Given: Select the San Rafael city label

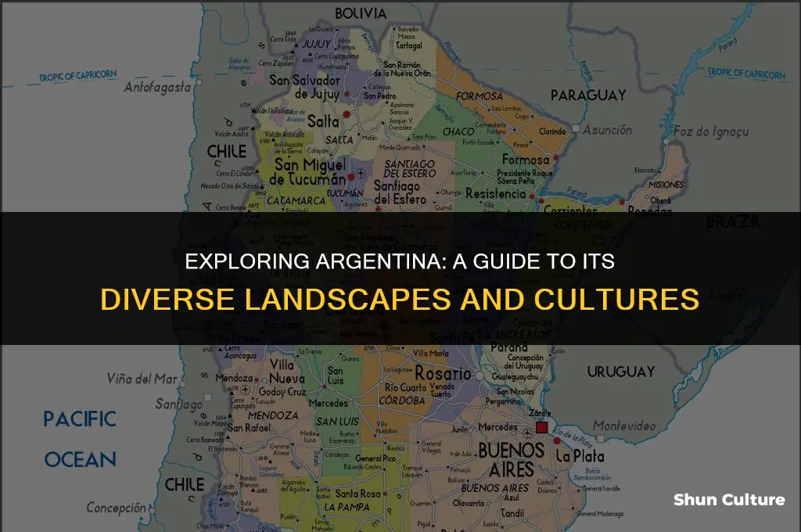Looking at the screenshot, I should 249,428.
